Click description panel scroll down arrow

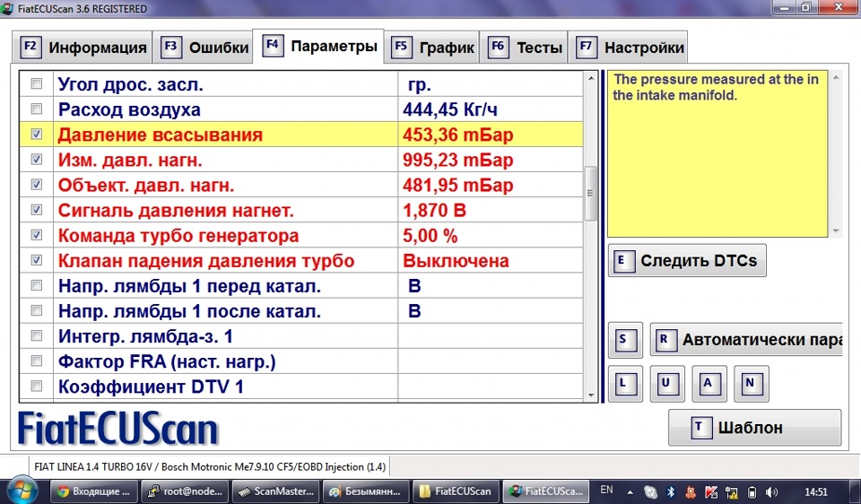836,231
